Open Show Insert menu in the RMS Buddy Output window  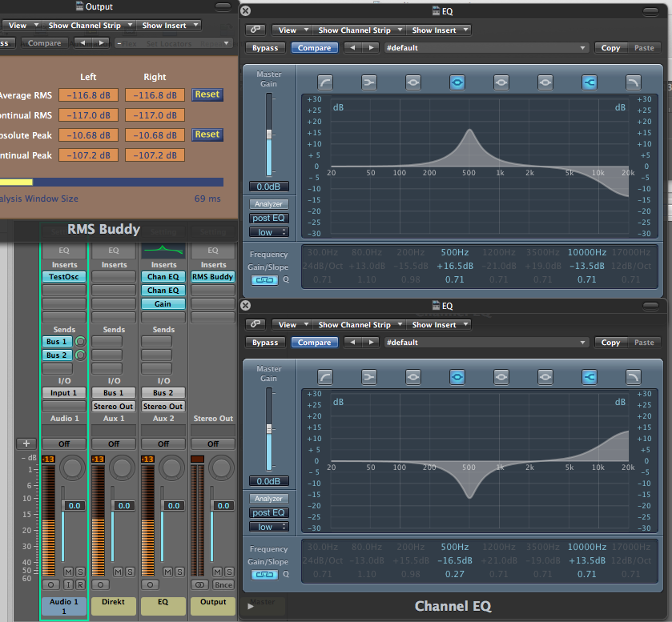[169, 26]
